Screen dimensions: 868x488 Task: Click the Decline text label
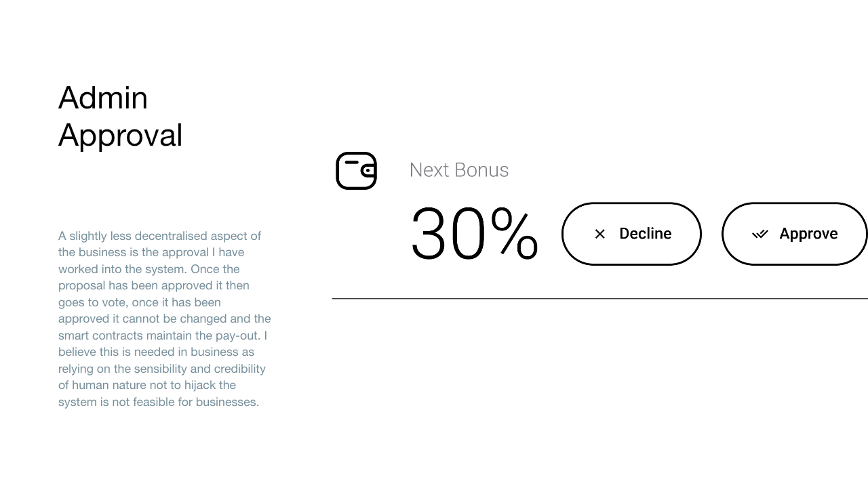tap(646, 234)
